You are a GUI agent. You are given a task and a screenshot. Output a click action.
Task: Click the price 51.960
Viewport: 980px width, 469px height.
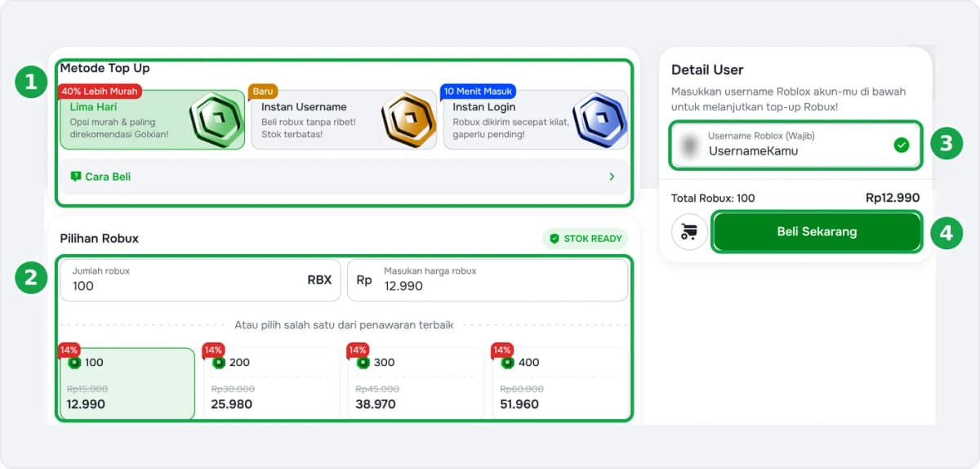520,404
